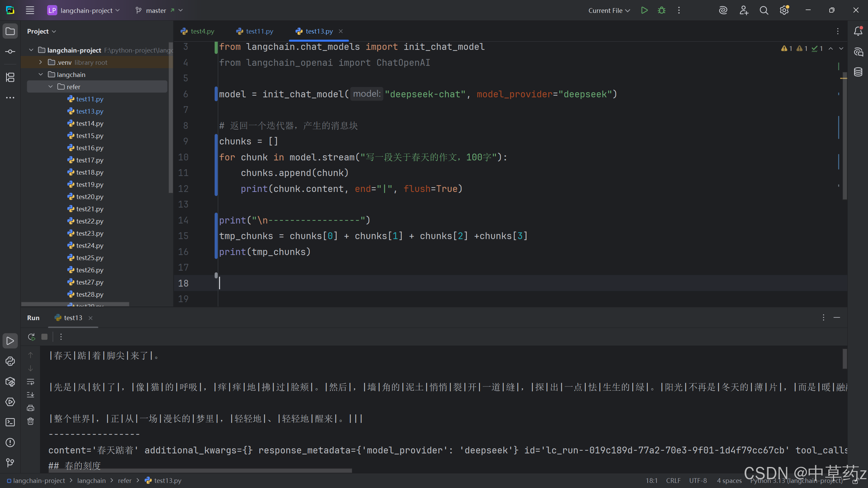Switch to the test4.py editor tab
This screenshot has width=868, height=488.
click(202, 31)
